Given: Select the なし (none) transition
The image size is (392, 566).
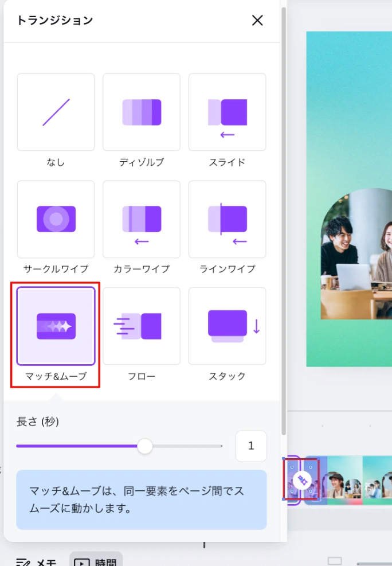Looking at the screenshot, I should coord(56,112).
